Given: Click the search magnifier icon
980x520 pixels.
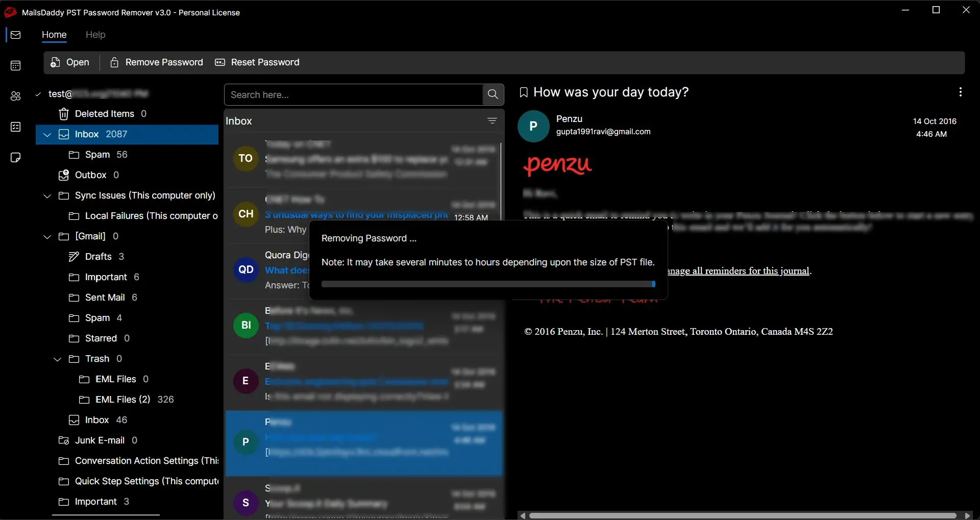Looking at the screenshot, I should pyautogui.click(x=493, y=94).
